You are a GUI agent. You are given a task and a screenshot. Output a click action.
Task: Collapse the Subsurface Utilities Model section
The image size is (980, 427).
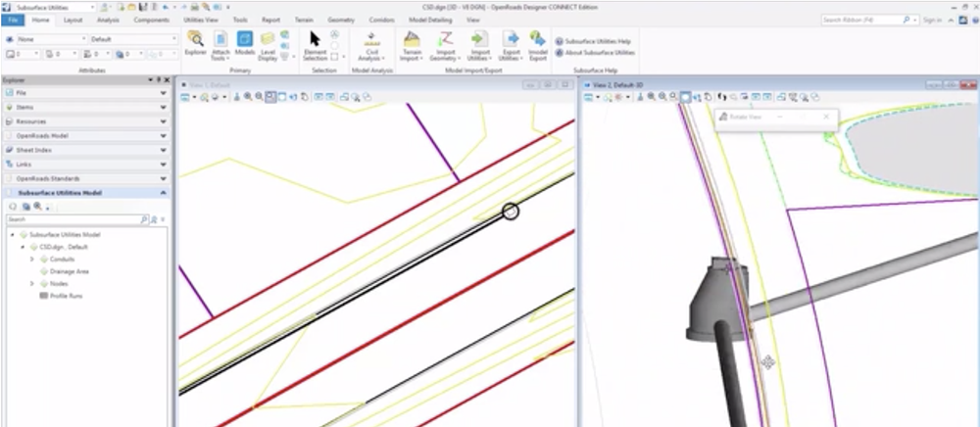click(85, 194)
